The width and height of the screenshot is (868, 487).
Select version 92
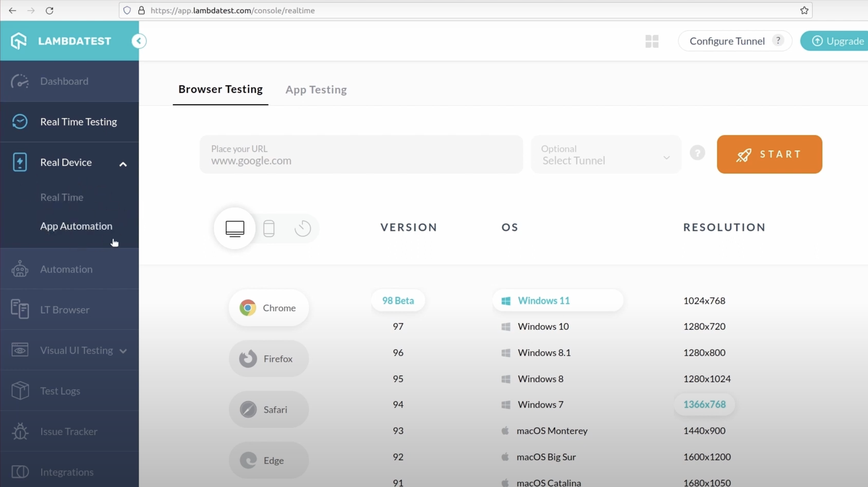tap(398, 457)
